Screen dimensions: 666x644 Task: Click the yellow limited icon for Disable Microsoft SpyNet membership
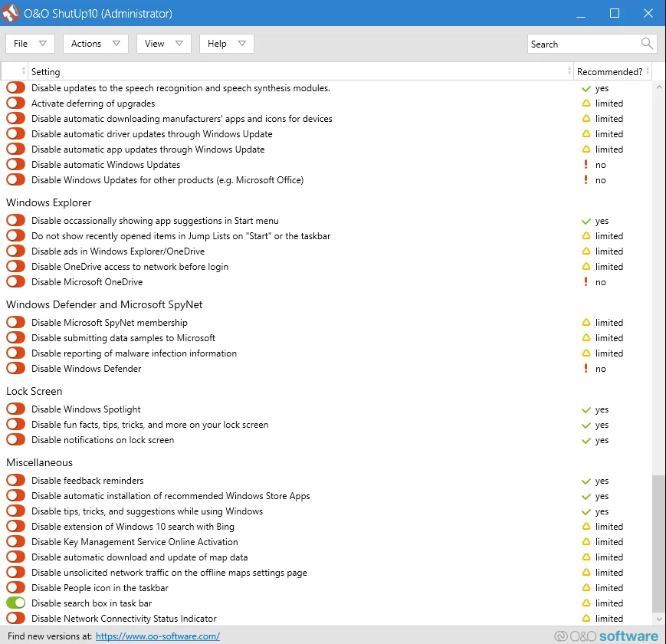tap(586, 323)
